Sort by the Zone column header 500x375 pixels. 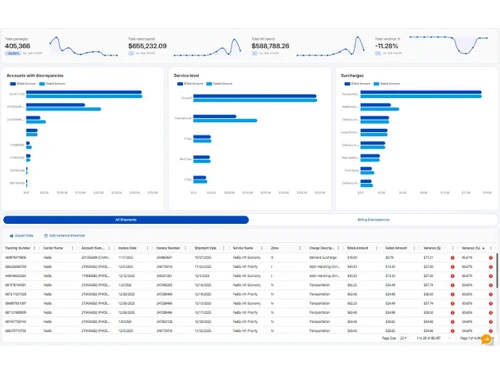tap(275, 248)
